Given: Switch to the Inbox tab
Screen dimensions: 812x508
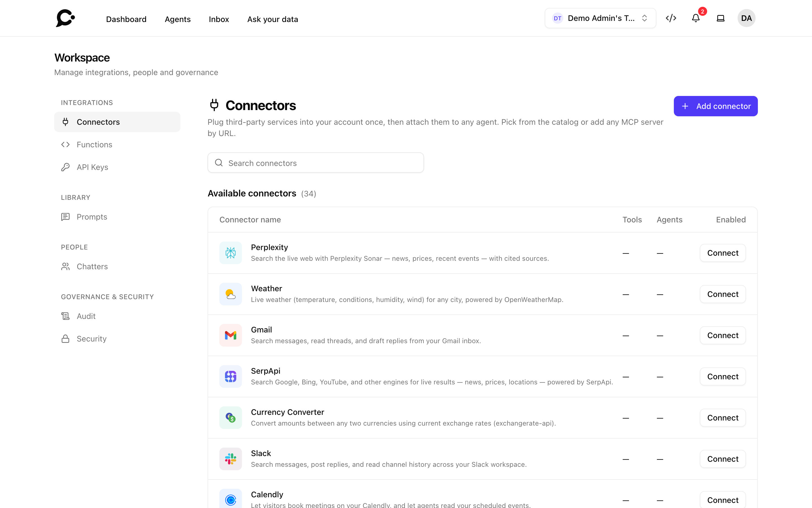Looking at the screenshot, I should click(219, 19).
